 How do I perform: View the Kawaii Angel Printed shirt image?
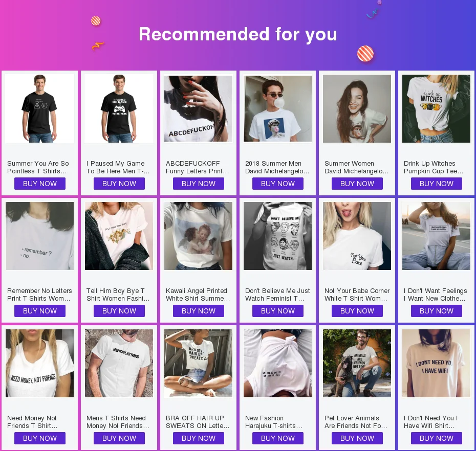[198, 236]
